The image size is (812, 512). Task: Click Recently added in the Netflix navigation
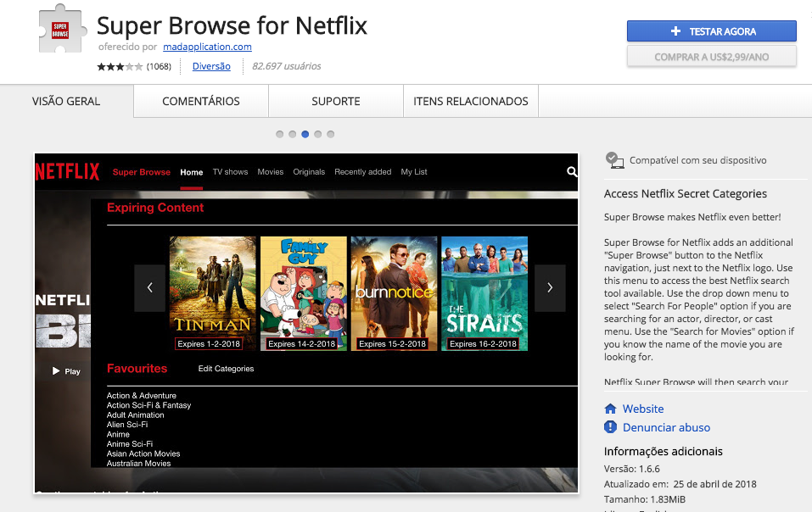point(363,172)
